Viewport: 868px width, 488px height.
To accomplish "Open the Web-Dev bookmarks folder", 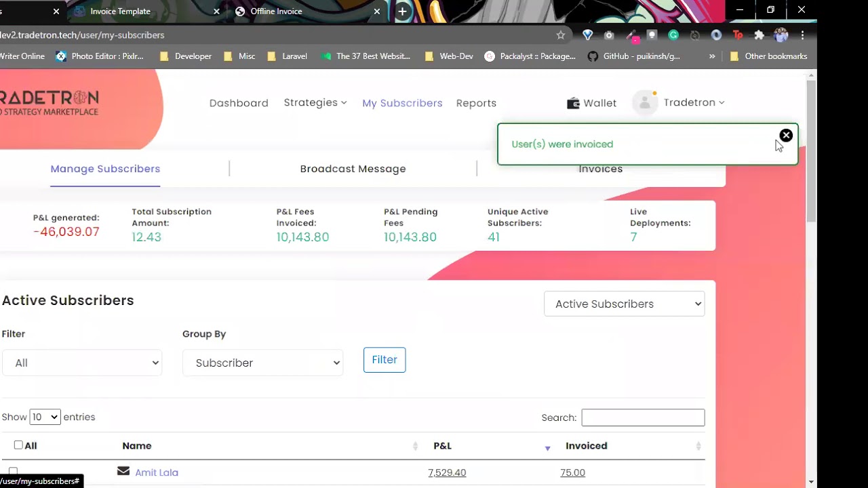I will click(x=448, y=56).
